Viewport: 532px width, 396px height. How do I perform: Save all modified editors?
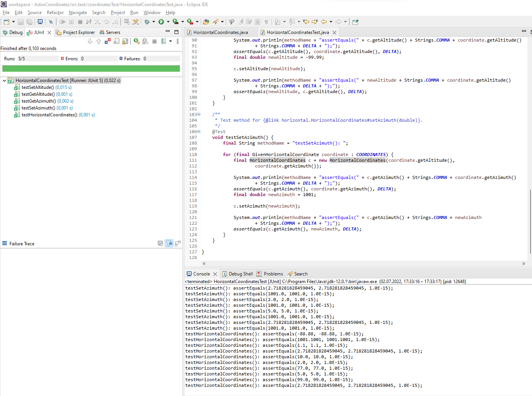click(29, 22)
